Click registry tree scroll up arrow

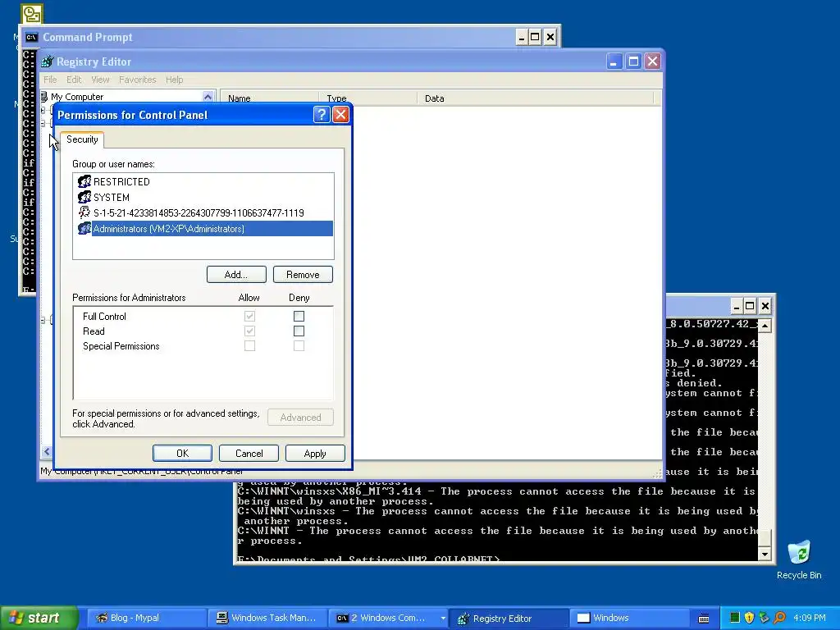208,97
